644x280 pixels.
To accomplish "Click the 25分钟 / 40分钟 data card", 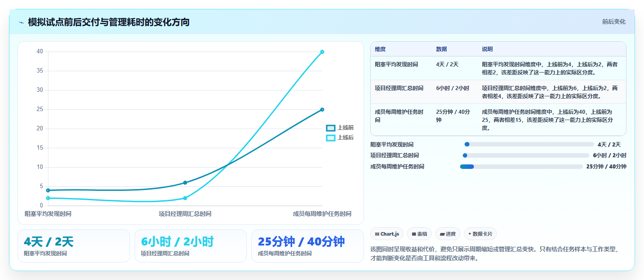I will coord(307,246).
